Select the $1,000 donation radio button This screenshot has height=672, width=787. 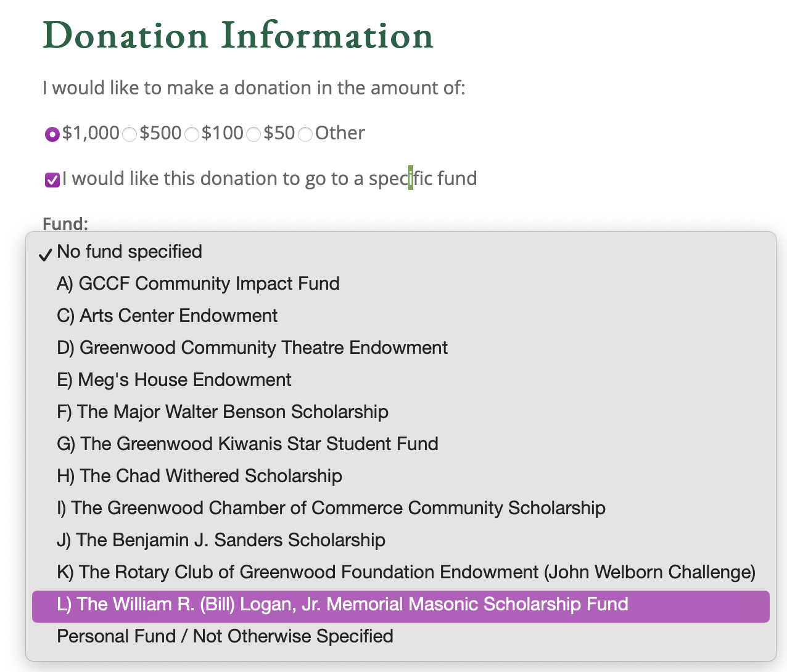(52, 134)
